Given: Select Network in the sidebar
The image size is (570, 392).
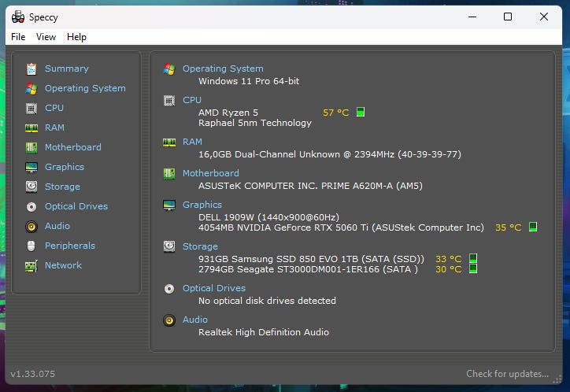Looking at the screenshot, I should point(63,265).
